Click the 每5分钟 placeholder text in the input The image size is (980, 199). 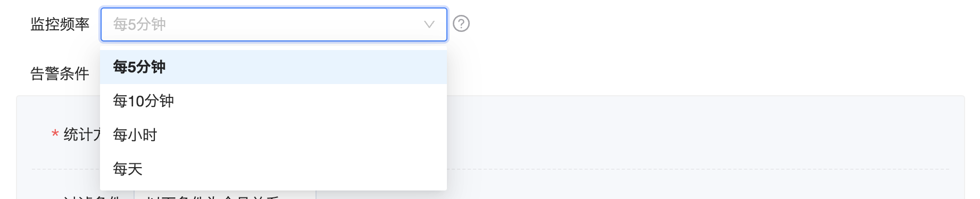(x=139, y=24)
